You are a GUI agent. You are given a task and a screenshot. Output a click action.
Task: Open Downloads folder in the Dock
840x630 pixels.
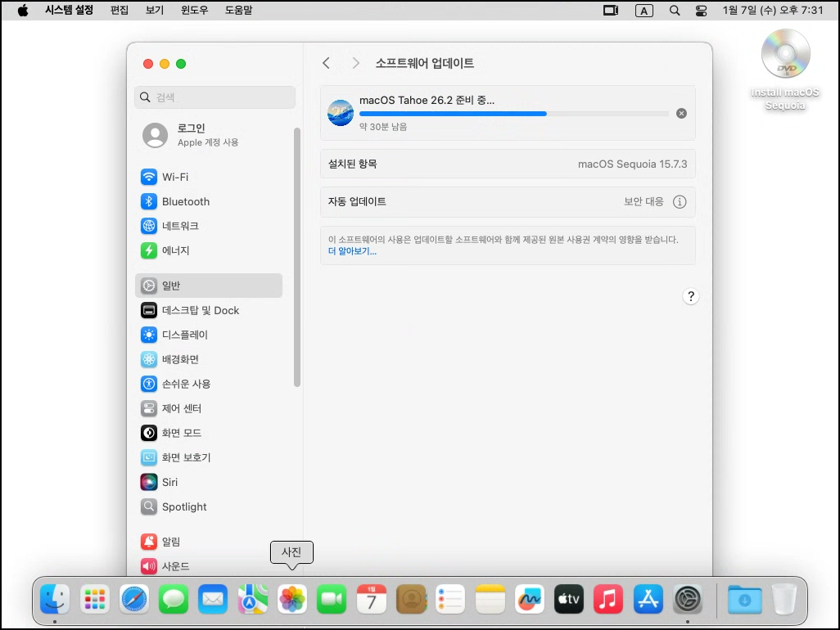pos(745,599)
